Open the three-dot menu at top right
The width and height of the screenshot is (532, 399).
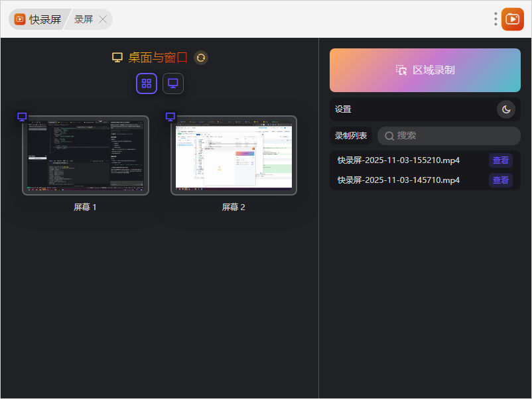(496, 19)
